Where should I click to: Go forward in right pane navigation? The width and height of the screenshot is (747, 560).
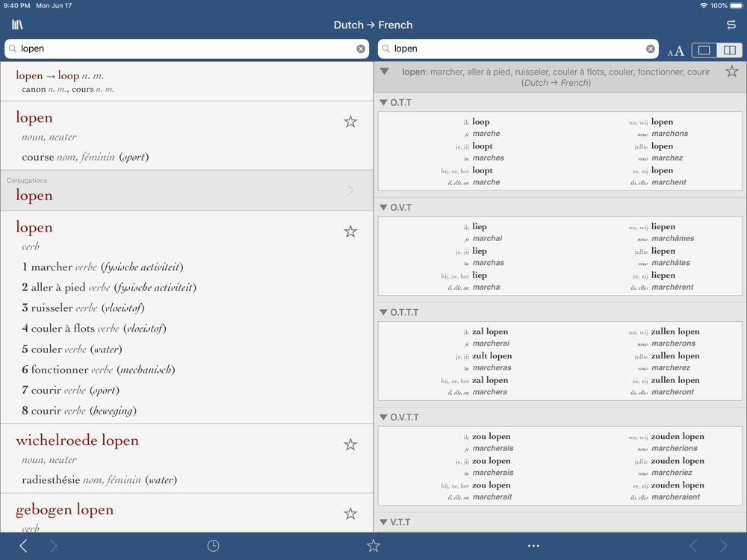(x=724, y=546)
